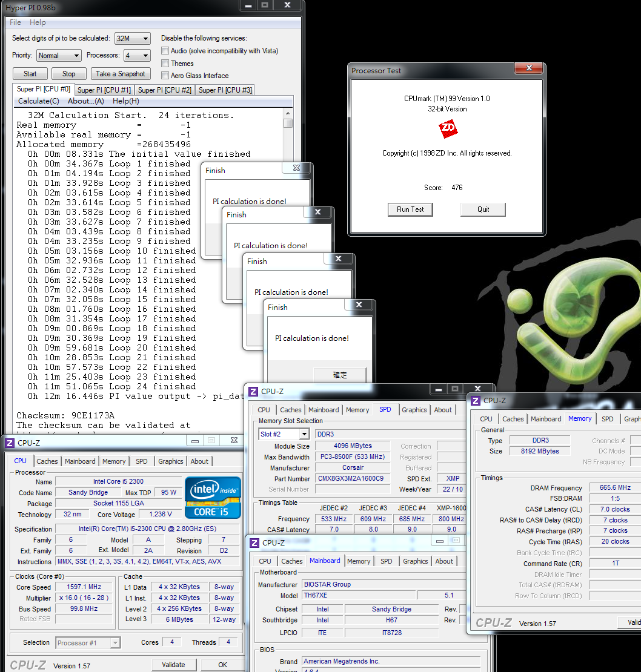Click the Checksum: 9CE1173A line
Screen dimensions: 641x672
pyautogui.click(x=65, y=416)
